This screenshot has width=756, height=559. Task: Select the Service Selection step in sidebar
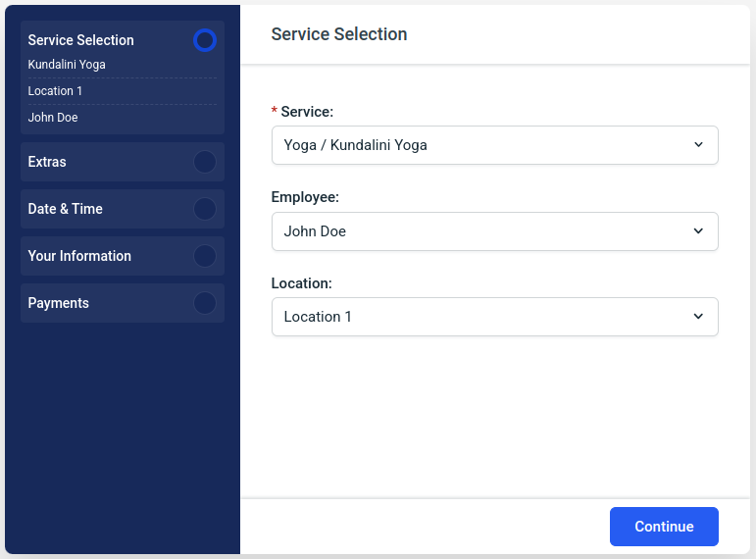pyautogui.click(x=81, y=40)
